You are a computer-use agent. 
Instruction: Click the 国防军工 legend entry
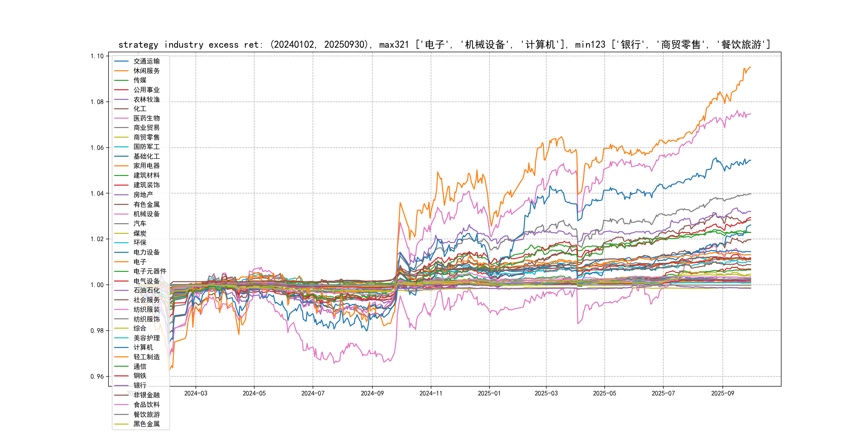tap(146, 147)
